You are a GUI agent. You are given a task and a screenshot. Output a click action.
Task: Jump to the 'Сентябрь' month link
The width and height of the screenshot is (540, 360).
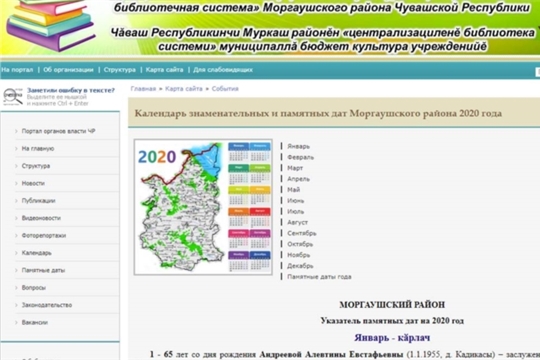point(302,233)
